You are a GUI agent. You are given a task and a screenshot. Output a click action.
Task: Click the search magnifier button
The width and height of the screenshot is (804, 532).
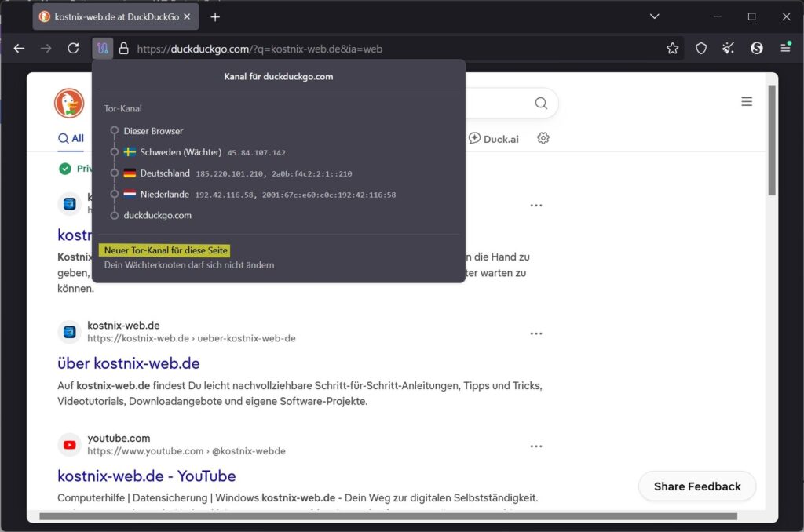[x=541, y=103]
